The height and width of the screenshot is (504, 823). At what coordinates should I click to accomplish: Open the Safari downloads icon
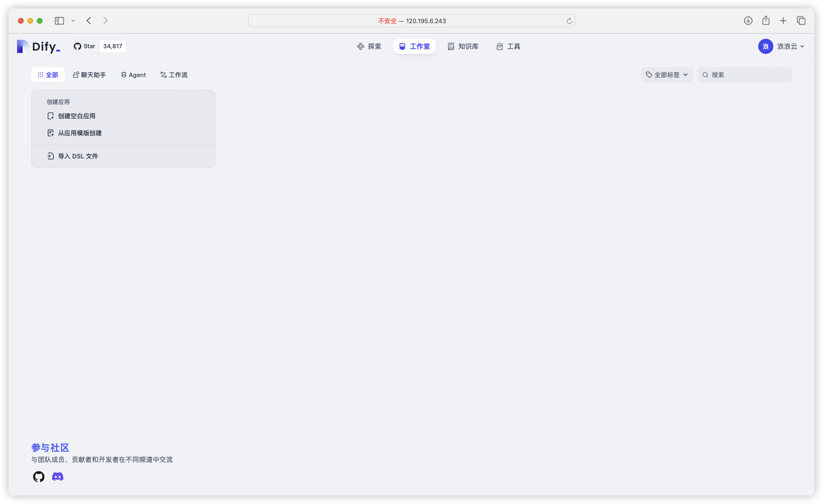pyautogui.click(x=748, y=21)
